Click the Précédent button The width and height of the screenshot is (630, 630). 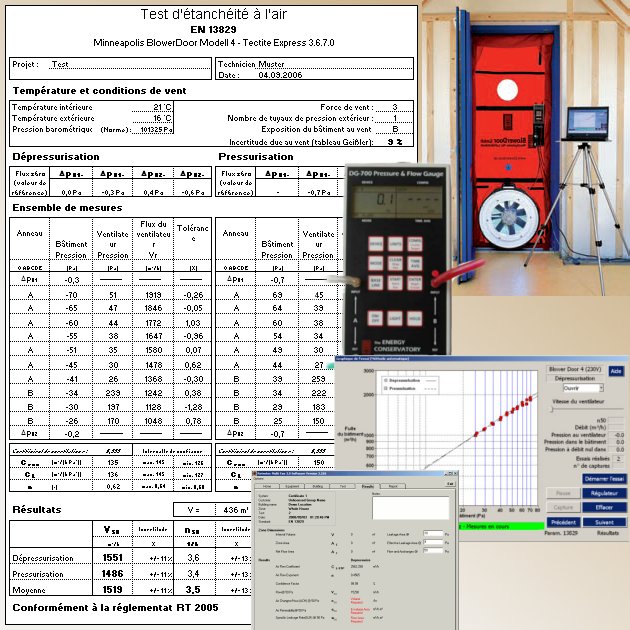(563, 522)
